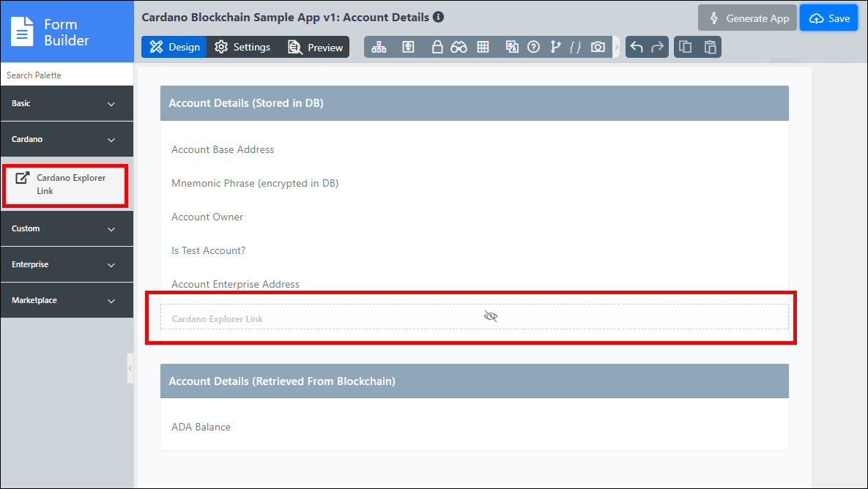Collapse the palette sidebar handle
The width and height of the screenshot is (868, 489).
pyautogui.click(x=130, y=368)
